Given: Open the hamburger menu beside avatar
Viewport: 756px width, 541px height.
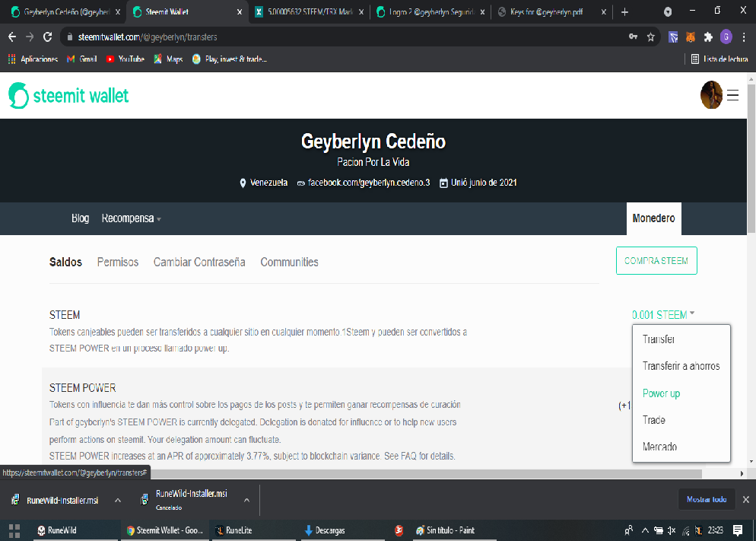Looking at the screenshot, I should click(x=733, y=95).
